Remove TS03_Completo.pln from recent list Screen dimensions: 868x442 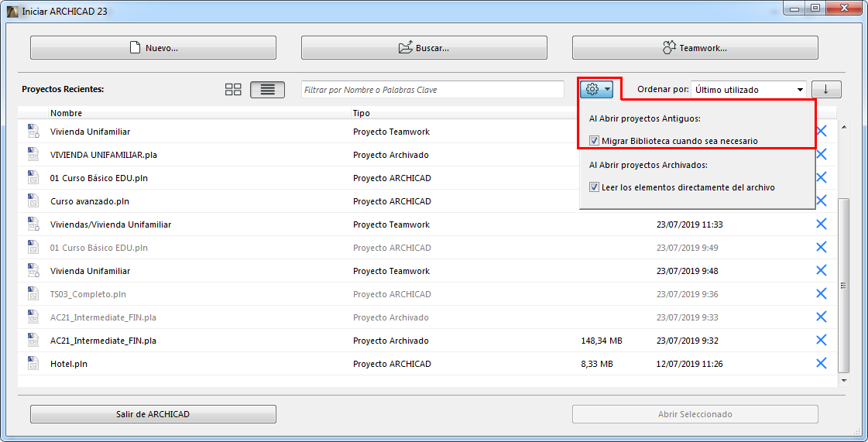(822, 293)
